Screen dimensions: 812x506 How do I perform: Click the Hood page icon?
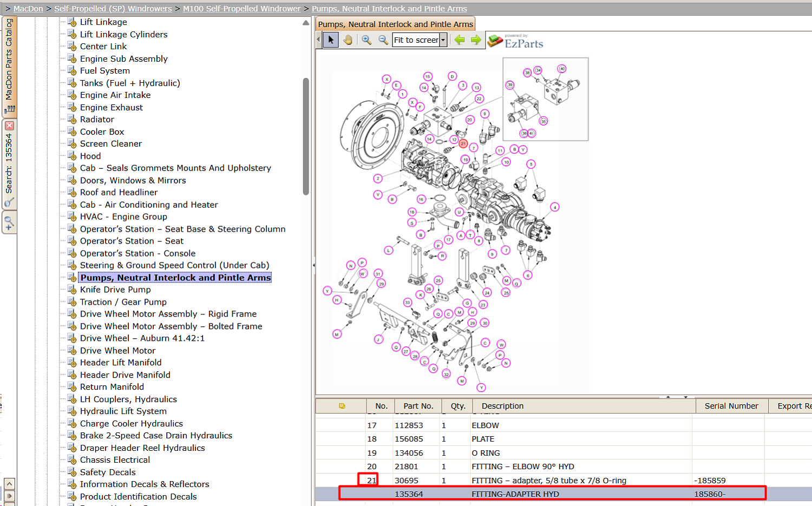click(x=71, y=156)
